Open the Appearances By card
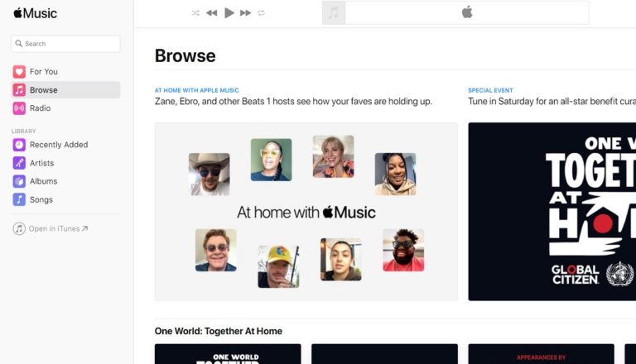 click(x=541, y=354)
